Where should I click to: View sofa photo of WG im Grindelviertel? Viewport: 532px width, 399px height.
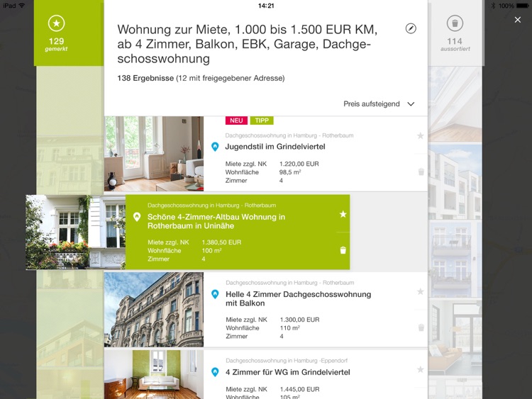(154, 375)
